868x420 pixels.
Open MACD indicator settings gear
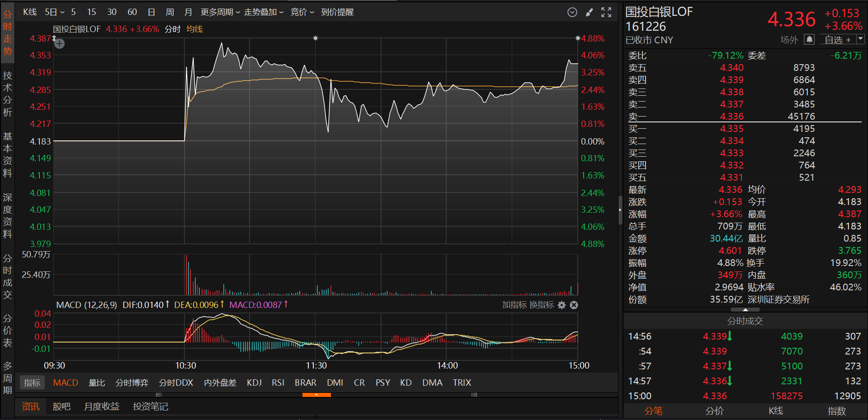(561, 305)
